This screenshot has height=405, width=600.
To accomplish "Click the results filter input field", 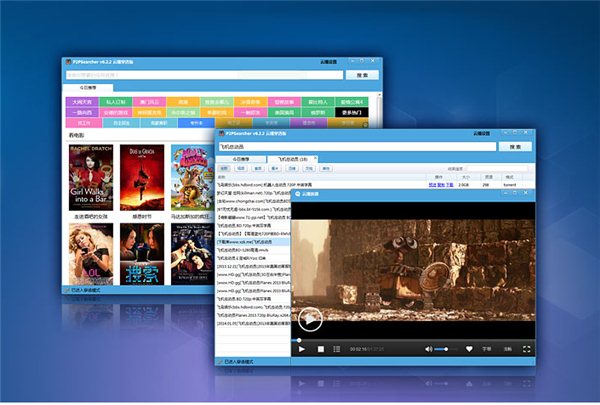I will 497,168.
